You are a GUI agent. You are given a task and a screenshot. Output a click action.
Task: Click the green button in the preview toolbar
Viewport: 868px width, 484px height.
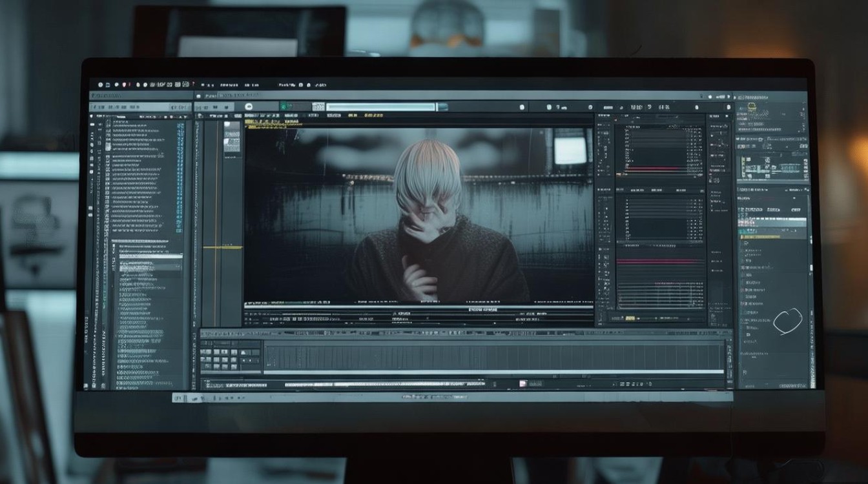point(286,106)
